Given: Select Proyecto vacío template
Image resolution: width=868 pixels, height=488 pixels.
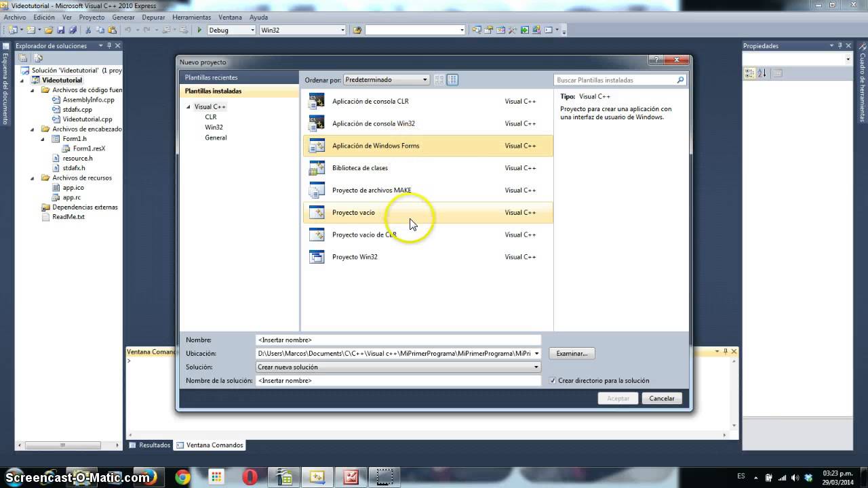Looking at the screenshot, I should [x=428, y=212].
